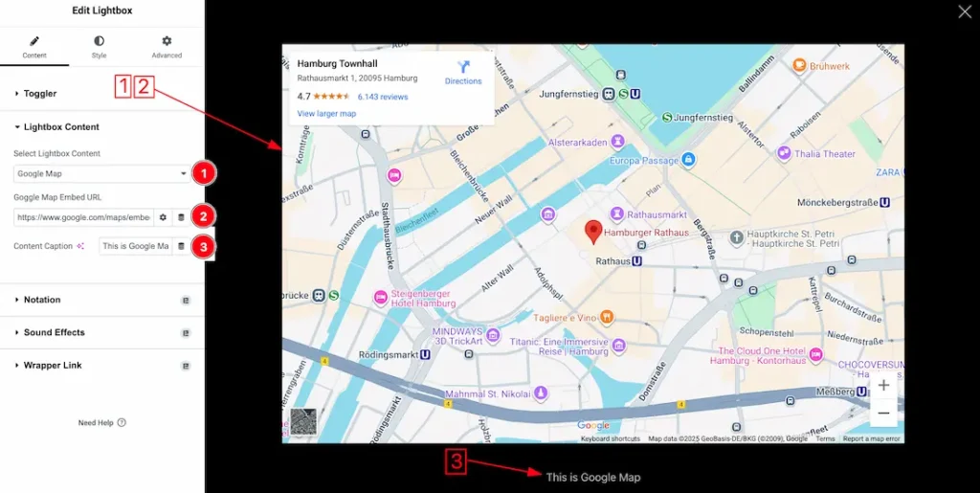Click The Cloud One Hotel marker
This screenshot has height=493, width=980.
coord(815,355)
